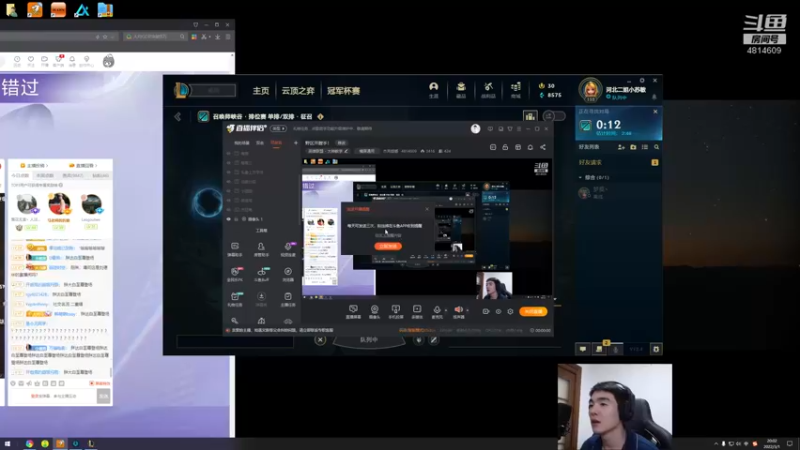Click the share icon at the stream panel top right
The image size is (800, 450).
(543, 147)
